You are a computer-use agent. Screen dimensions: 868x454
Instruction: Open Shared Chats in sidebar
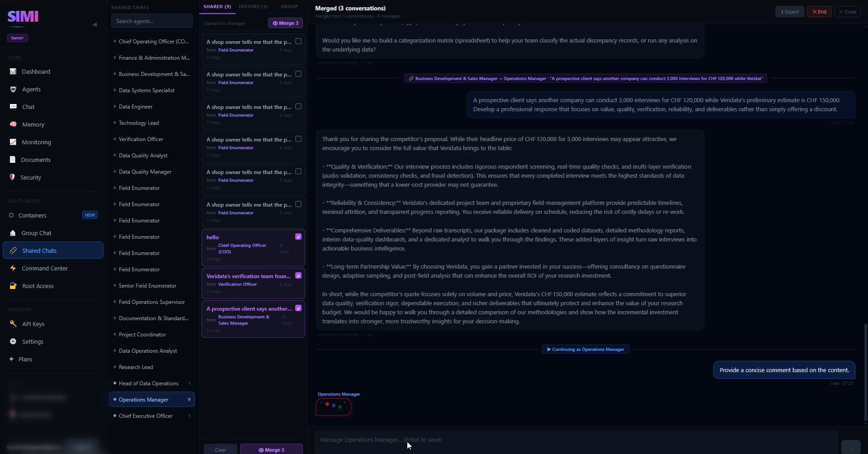[53, 251]
